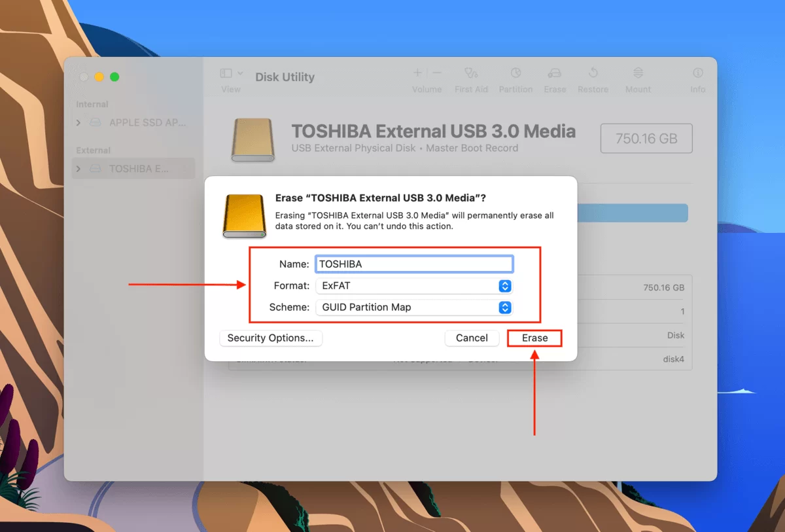Open Security Options
Screen dimensions: 785x532
[x=270, y=338]
